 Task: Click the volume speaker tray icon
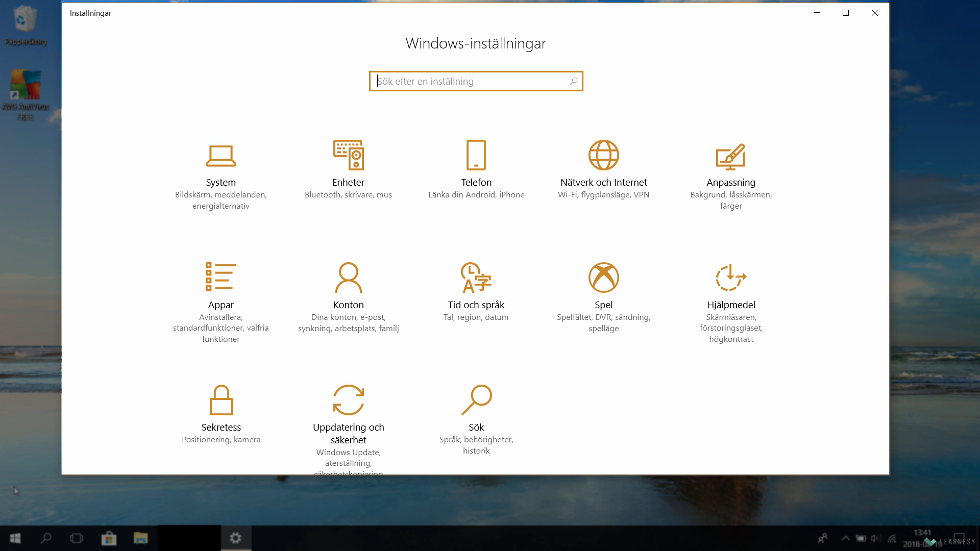click(876, 538)
